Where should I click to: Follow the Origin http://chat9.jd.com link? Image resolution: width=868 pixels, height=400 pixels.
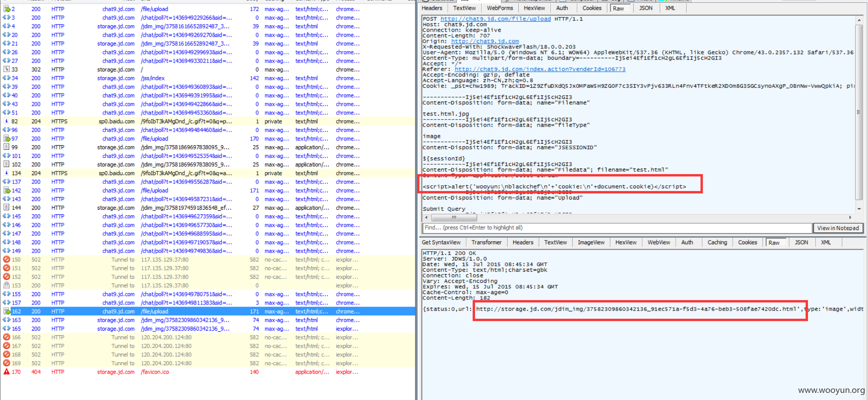click(x=485, y=41)
